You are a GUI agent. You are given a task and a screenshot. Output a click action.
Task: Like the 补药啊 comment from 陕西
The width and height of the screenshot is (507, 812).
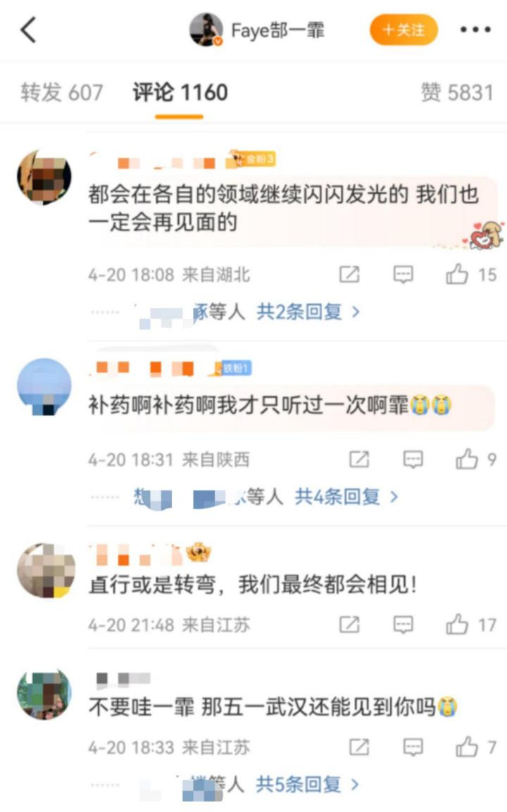coord(467,459)
